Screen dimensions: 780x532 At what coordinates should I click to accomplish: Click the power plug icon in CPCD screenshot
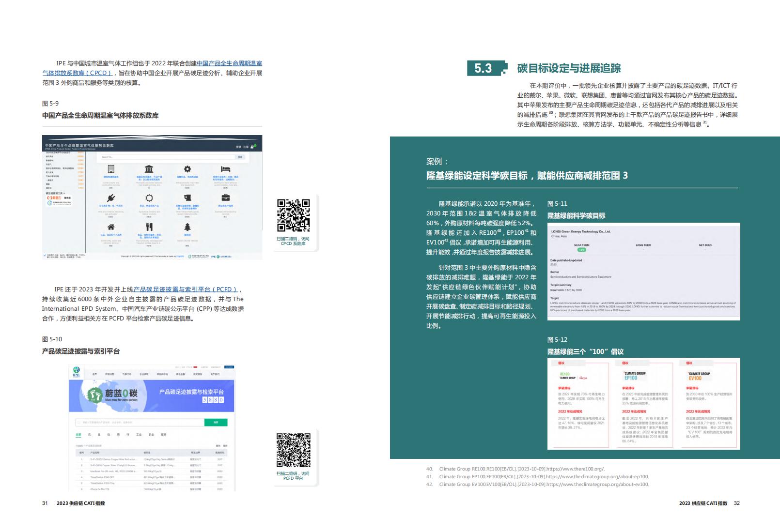pos(111,198)
